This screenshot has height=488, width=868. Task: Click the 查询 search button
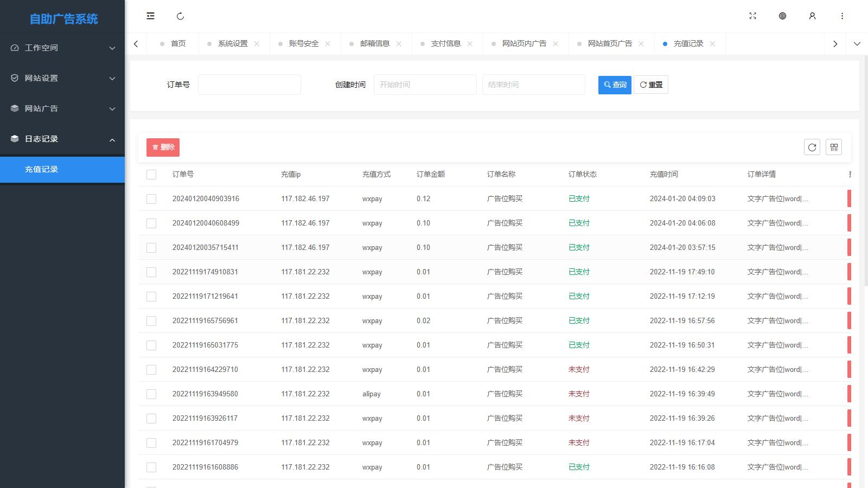(x=614, y=85)
